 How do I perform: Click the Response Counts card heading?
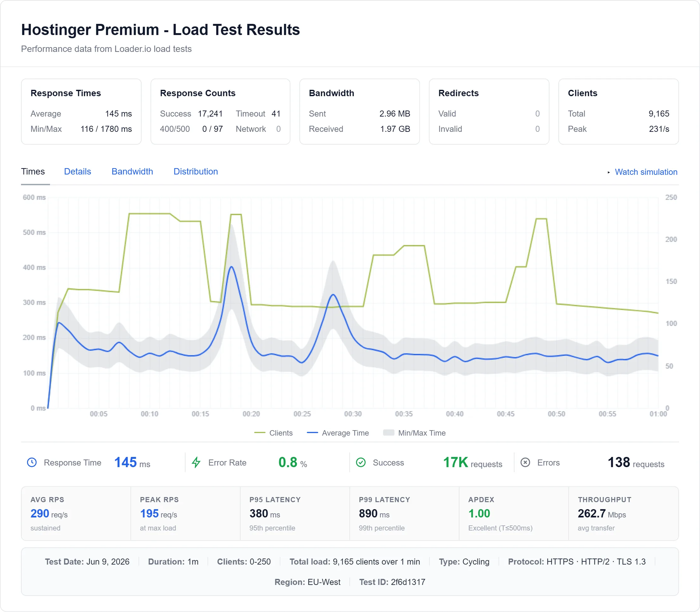(198, 93)
